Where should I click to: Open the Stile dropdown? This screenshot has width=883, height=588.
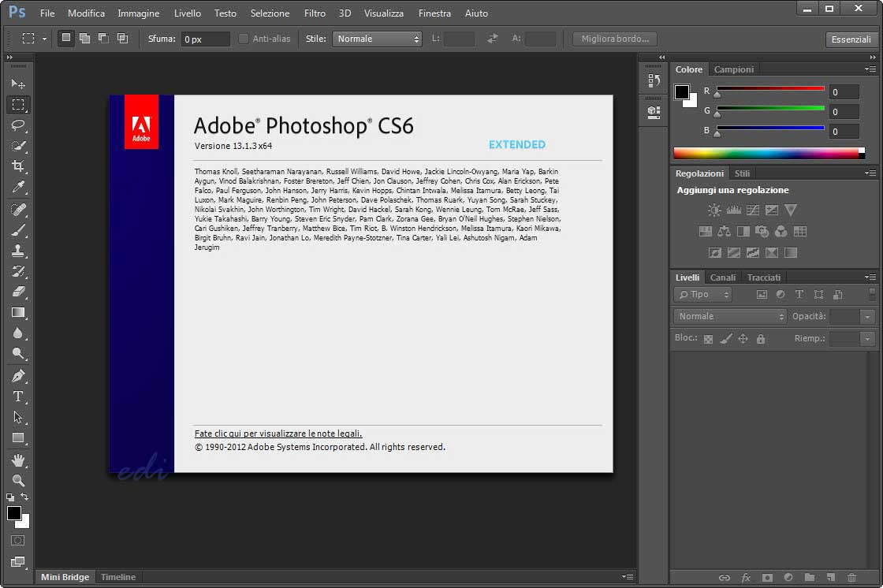(x=377, y=39)
